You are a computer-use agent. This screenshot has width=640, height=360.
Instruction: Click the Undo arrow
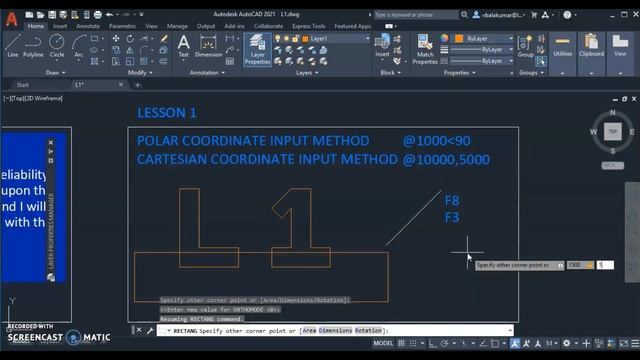tap(109, 15)
